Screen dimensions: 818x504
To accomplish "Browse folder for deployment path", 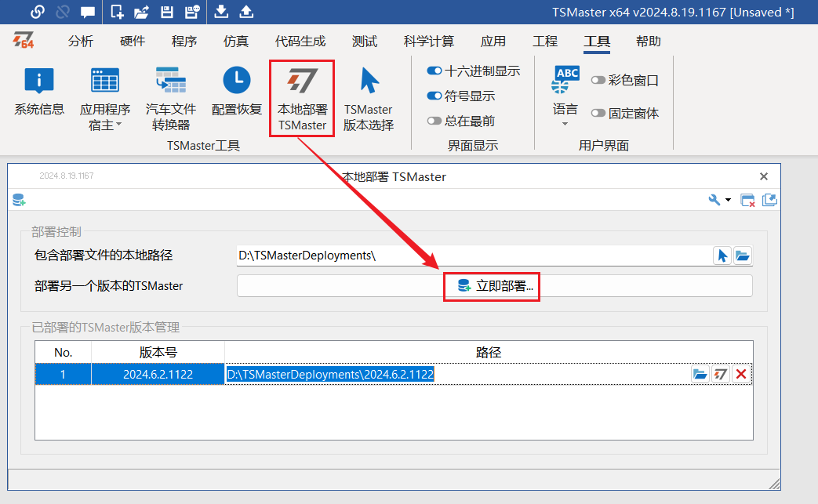I will point(743,256).
